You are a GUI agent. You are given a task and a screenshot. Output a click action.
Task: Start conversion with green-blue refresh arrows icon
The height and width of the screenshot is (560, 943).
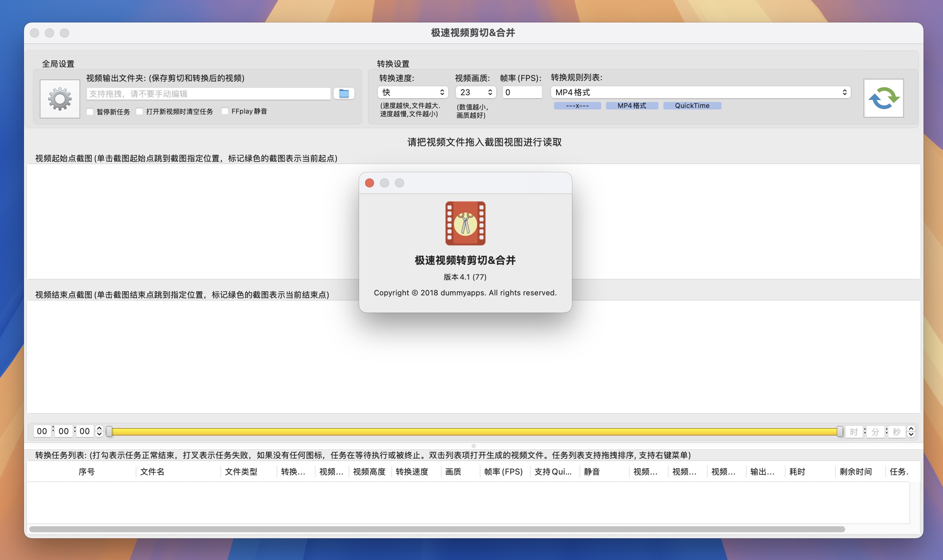click(x=883, y=98)
